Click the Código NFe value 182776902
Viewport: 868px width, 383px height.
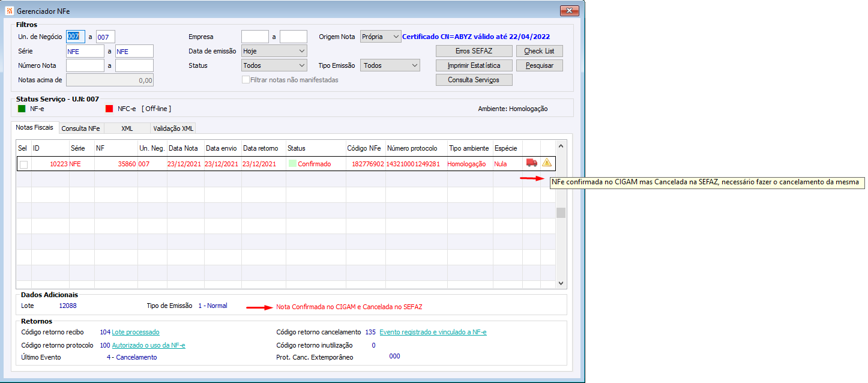(x=368, y=164)
